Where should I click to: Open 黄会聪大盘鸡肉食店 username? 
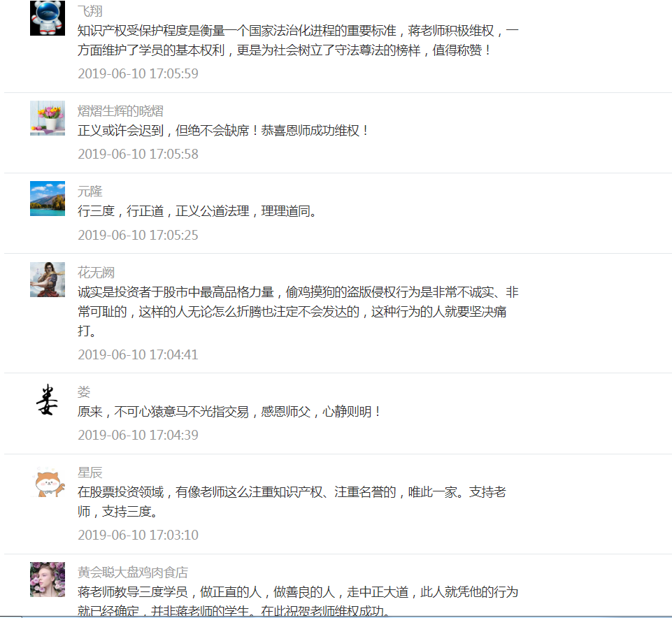[133, 573]
